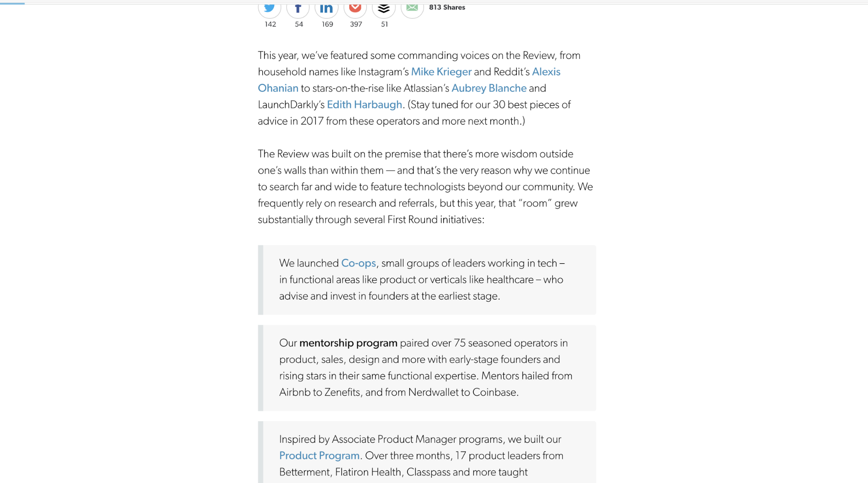The width and height of the screenshot is (868, 483).
Task: Share the article on Facebook
Action: pyautogui.click(x=298, y=8)
